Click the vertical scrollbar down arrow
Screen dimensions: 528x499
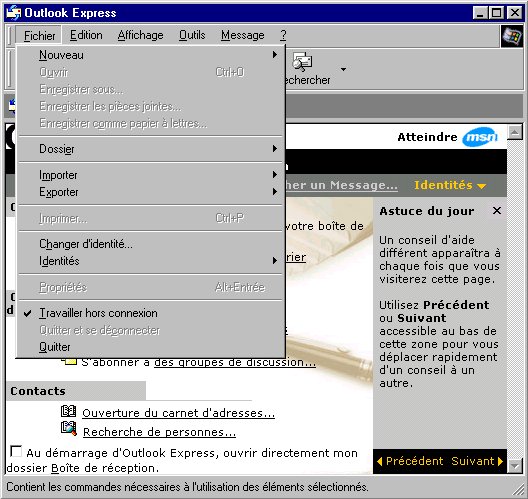click(x=515, y=466)
